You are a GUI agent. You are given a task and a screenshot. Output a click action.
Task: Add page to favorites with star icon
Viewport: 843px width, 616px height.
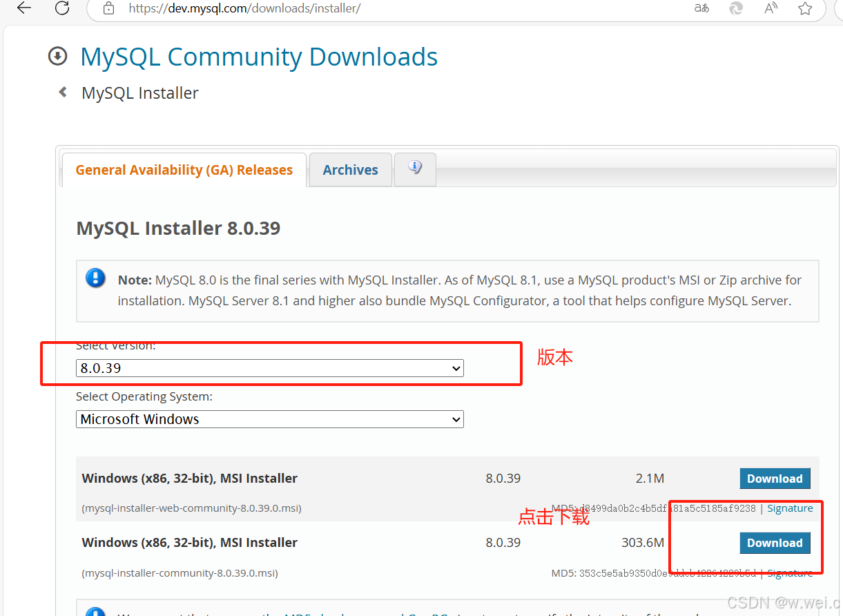click(805, 8)
